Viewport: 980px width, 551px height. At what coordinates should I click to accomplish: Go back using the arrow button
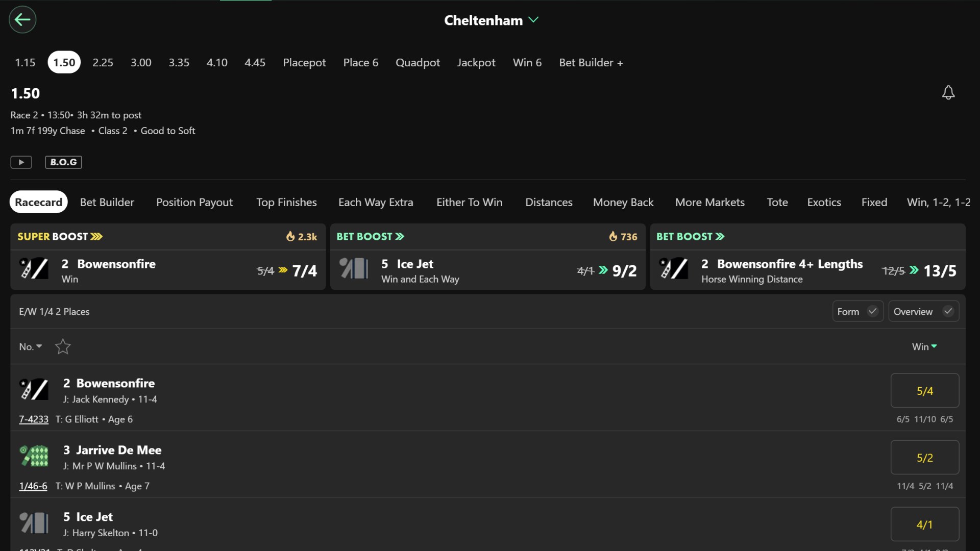[22, 20]
